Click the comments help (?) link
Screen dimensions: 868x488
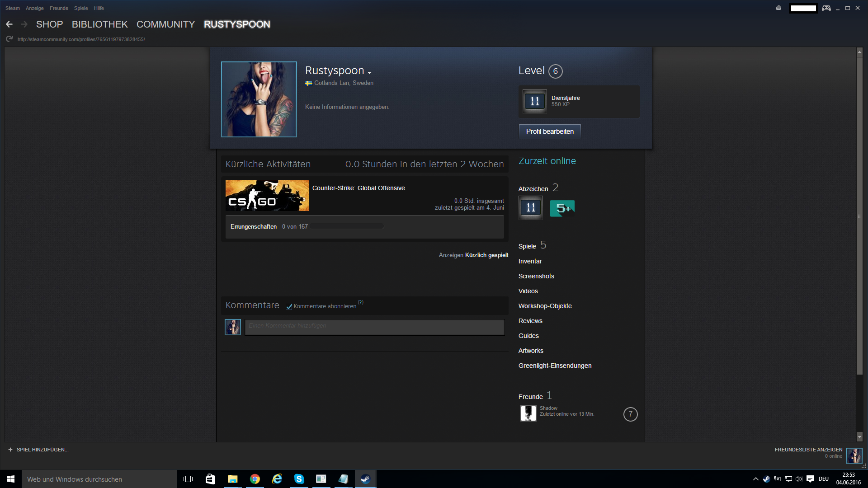(360, 303)
